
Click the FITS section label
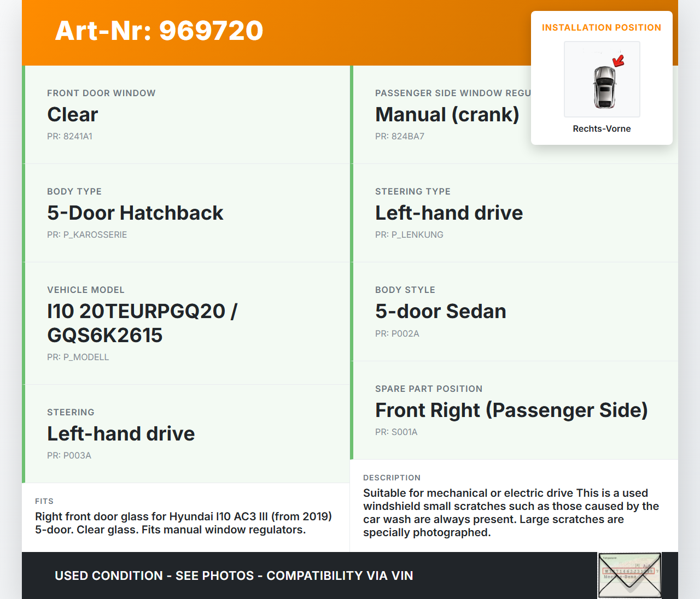pyautogui.click(x=44, y=501)
